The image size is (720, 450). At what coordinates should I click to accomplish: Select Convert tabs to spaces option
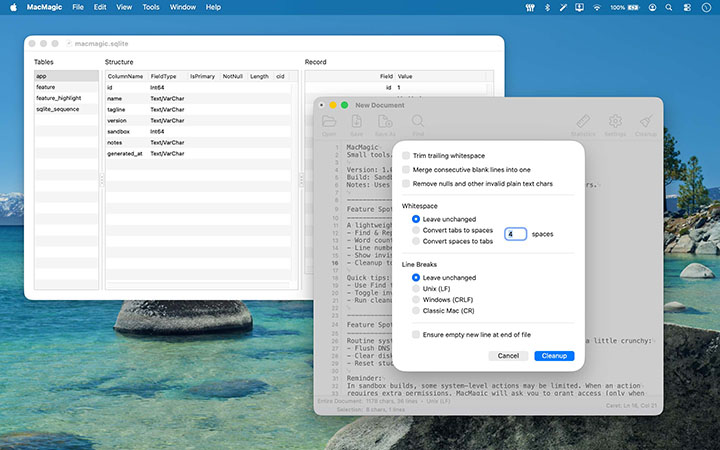click(416, 230)
